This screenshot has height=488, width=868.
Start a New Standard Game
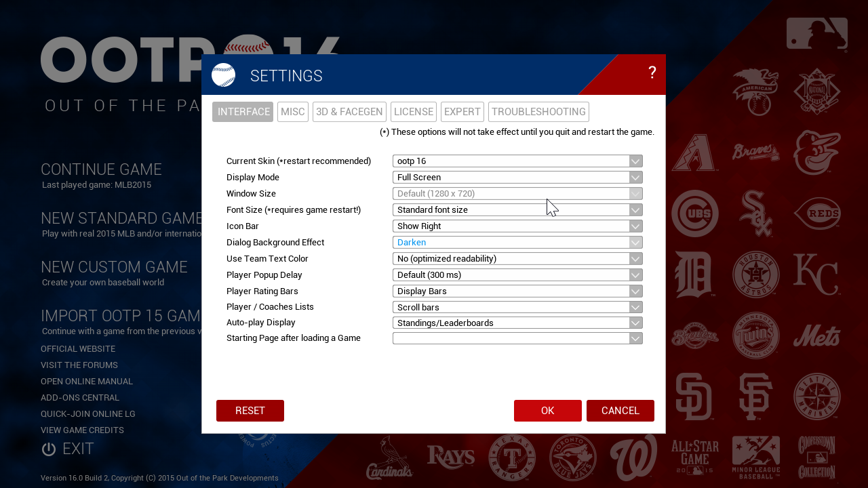click(x=122, y=218)
